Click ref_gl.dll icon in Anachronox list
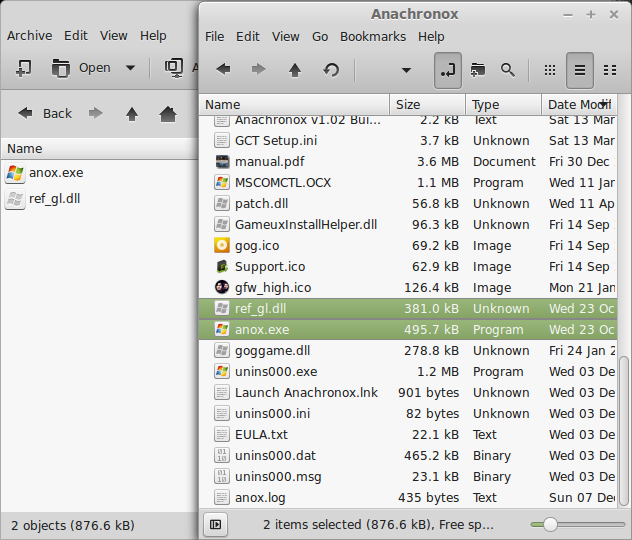632x540 pixels. click(x=222, y=308)
